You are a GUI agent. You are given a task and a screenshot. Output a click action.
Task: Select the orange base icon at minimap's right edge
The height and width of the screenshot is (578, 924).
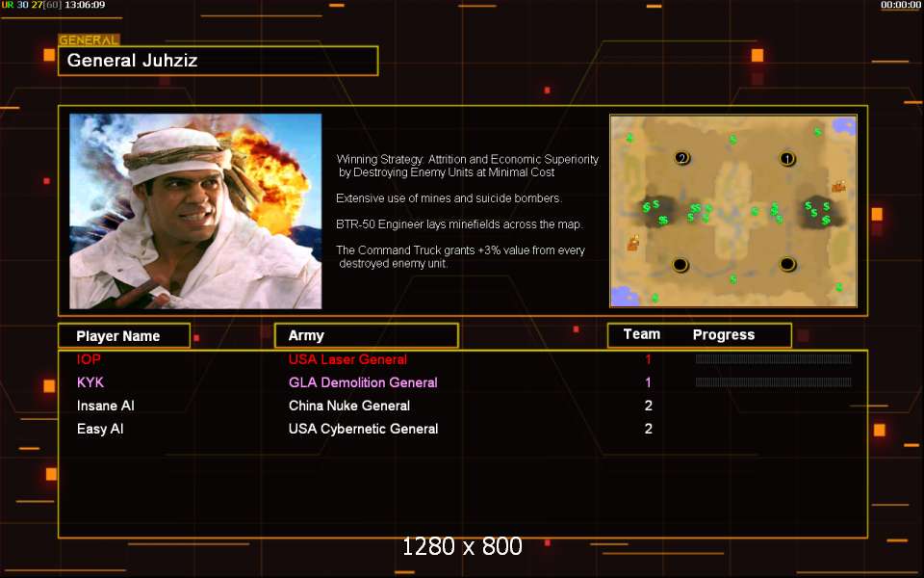pyautogui.click(x=838, y=186)
